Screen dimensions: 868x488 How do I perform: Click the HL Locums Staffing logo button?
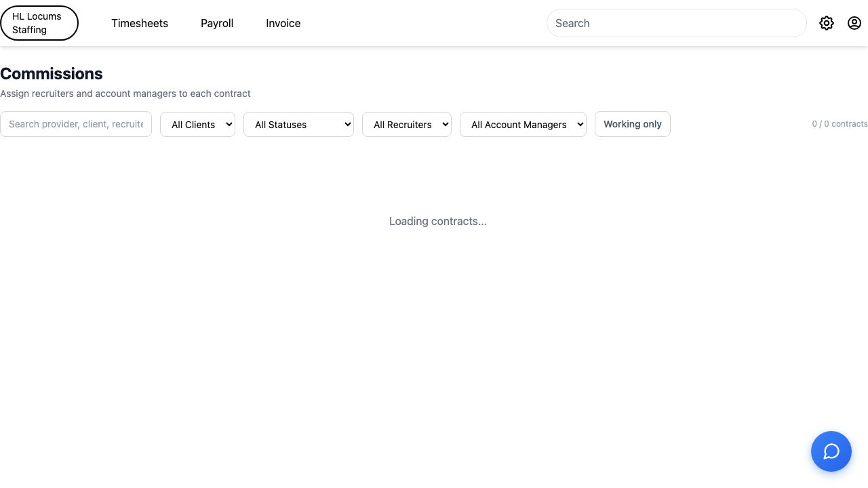(39, 23)
